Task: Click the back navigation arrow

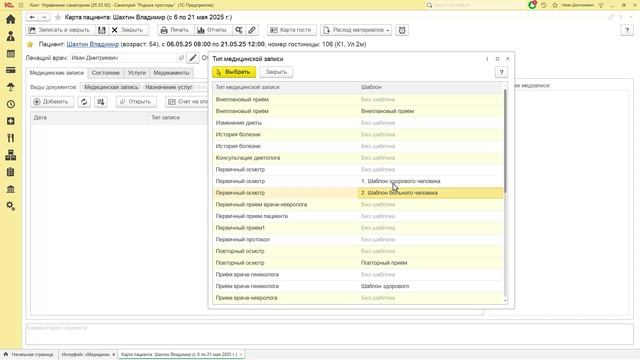Action: click(32, 17)
